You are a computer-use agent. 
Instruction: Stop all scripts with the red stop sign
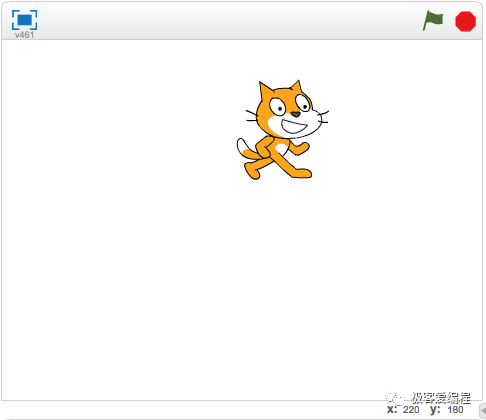click(x=465, y=21)
